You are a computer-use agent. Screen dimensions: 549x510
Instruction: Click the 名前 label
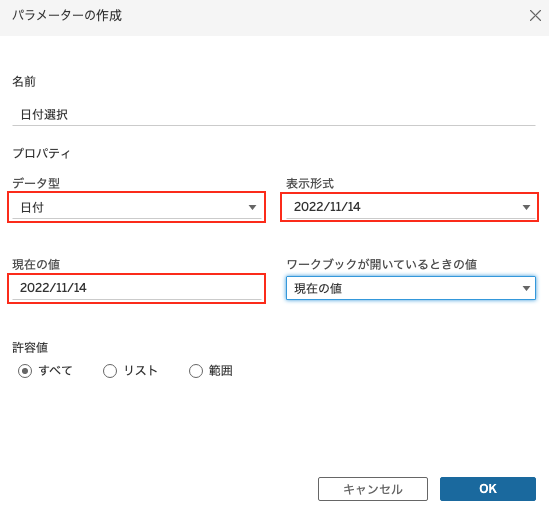coord(24,81)
